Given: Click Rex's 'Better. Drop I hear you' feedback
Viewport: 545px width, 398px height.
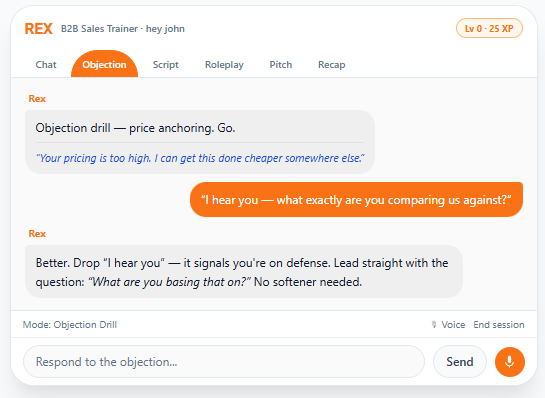Looking at the screenshot, I should pyautogui.click(x=244, y=272).
